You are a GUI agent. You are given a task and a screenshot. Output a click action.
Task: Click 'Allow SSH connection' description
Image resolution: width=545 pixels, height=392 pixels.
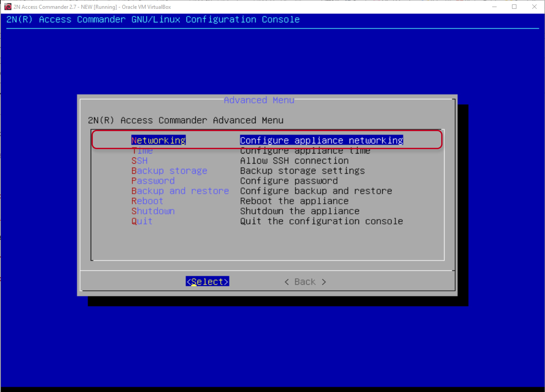tap(294, 161)
